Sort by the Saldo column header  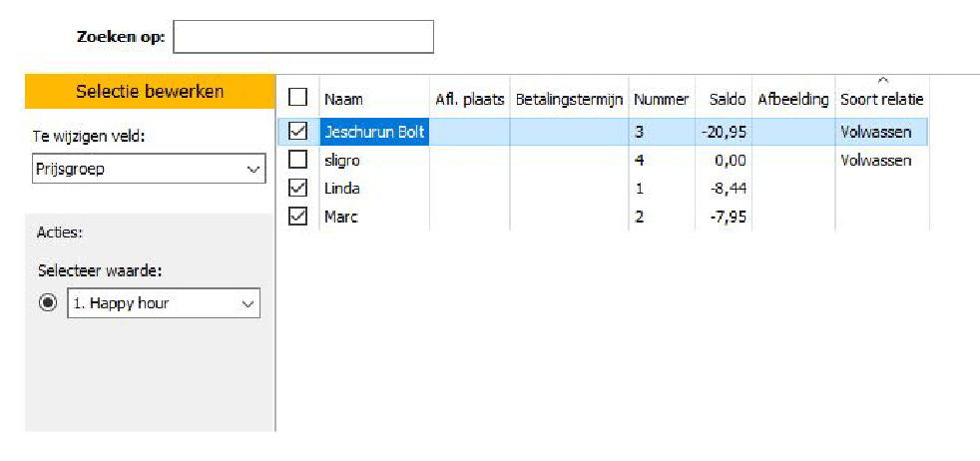(x=728, y=99)
